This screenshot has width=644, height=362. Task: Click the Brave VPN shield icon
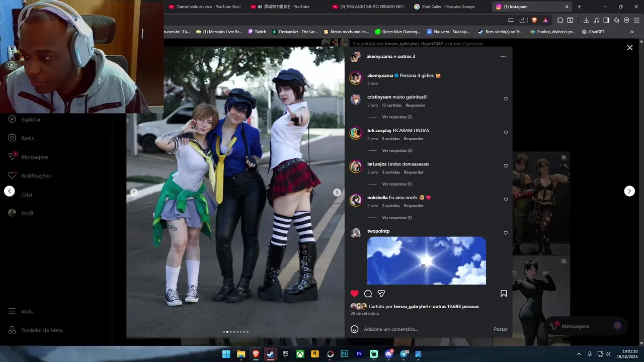pos(626,20)
